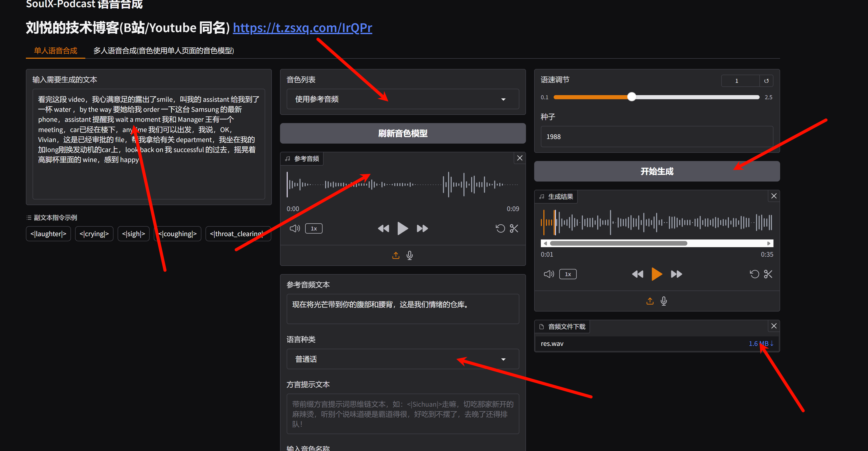
Task: Click upload icon below reference audio
Action: click(396, 255)
